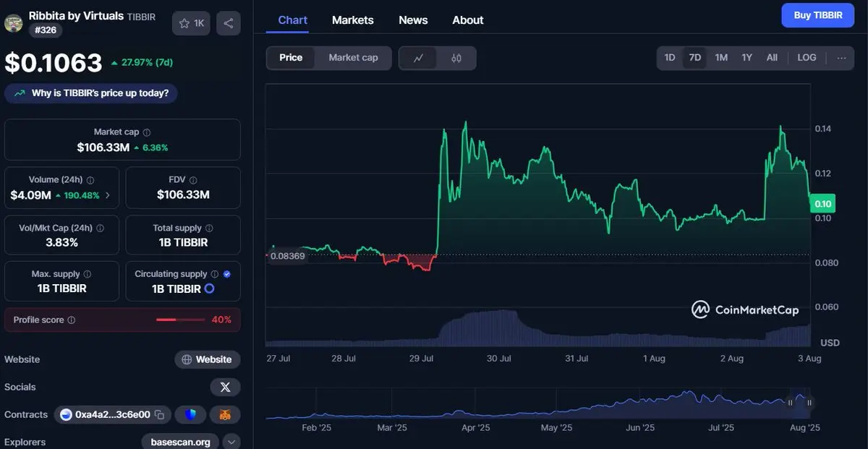The image size is (868, 449).
Task: Click the $106.33M market cap value
Action: point(103,147)
